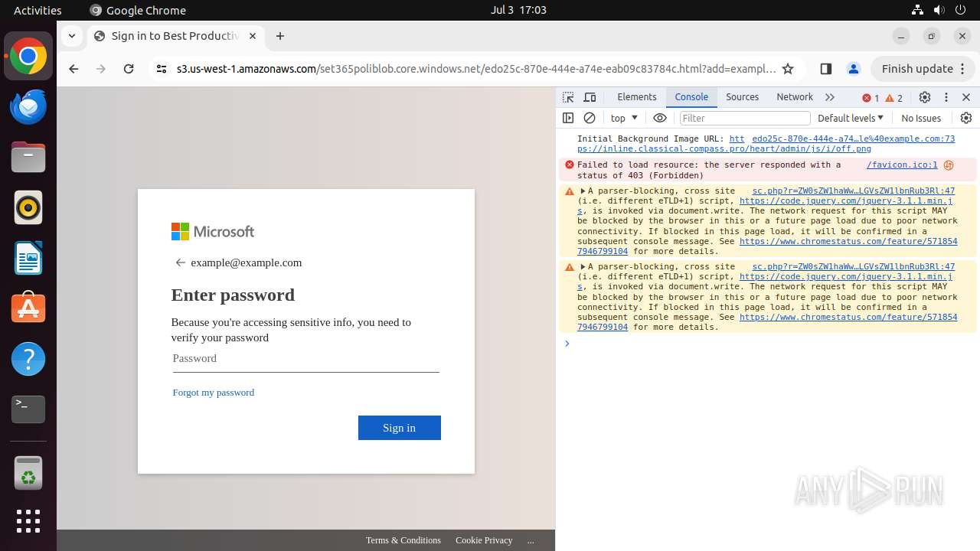Switch to the Network tab
This screenshot has width=980, height=551.
(795, 97)
